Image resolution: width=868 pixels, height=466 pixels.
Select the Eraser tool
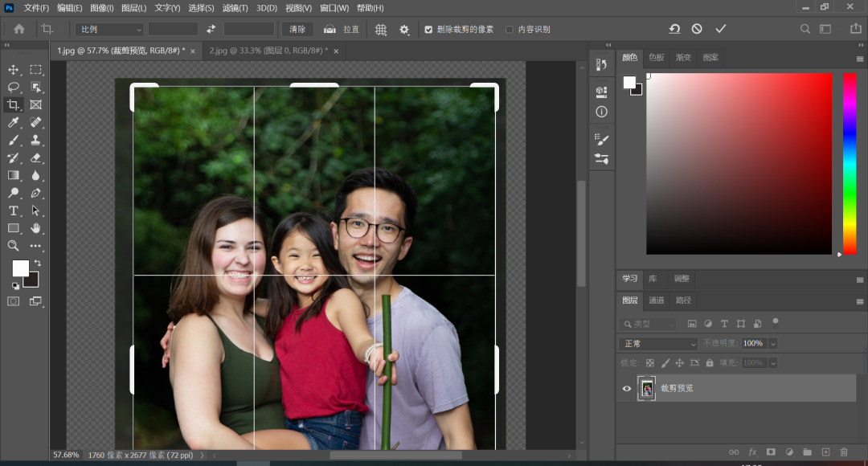pyautogui.click(x=36, y=157)
